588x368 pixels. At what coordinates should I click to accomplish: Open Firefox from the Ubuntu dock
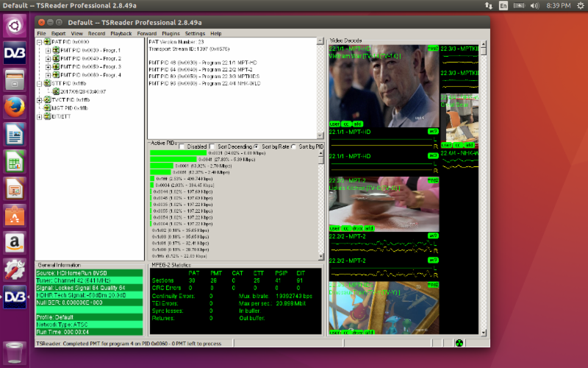point(14,107)
